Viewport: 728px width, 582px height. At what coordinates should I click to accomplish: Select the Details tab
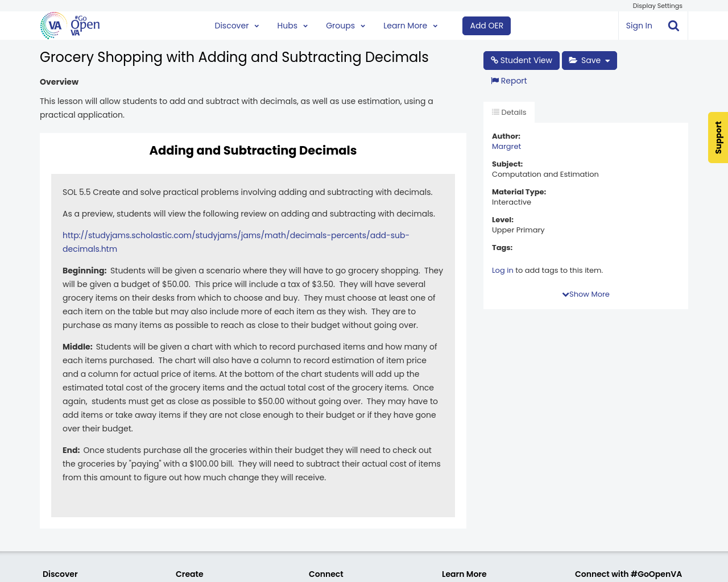(x=509, y=112)
